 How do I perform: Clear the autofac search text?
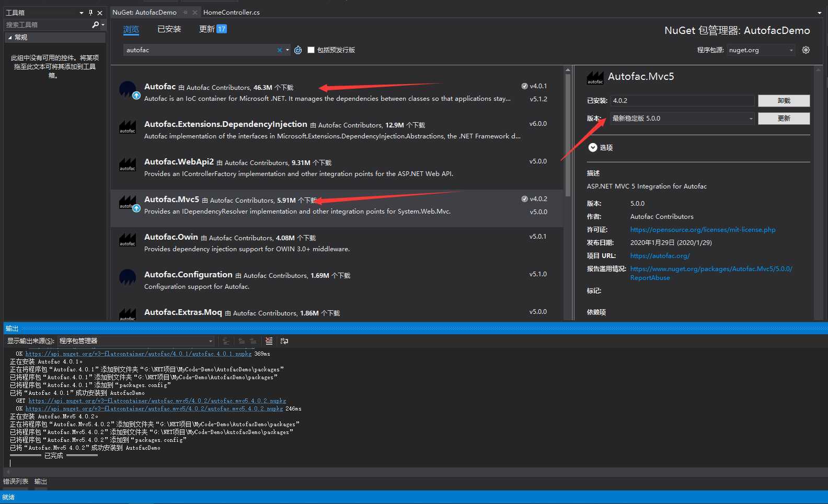click(280, 50)
